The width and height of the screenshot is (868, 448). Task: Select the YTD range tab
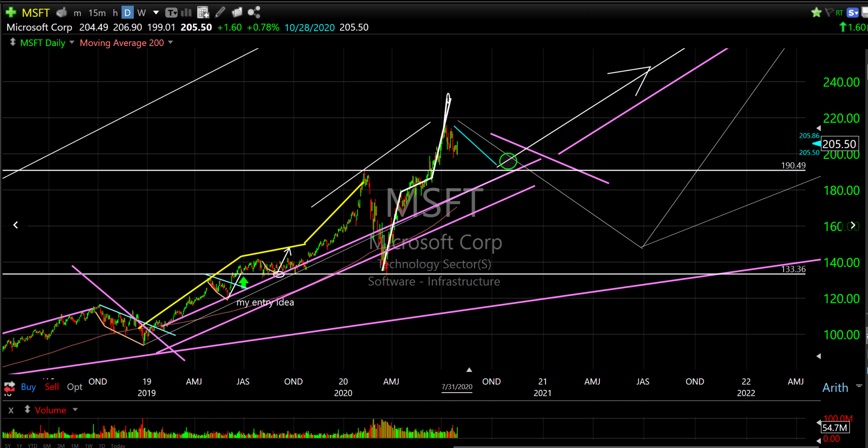click(32, 446)
